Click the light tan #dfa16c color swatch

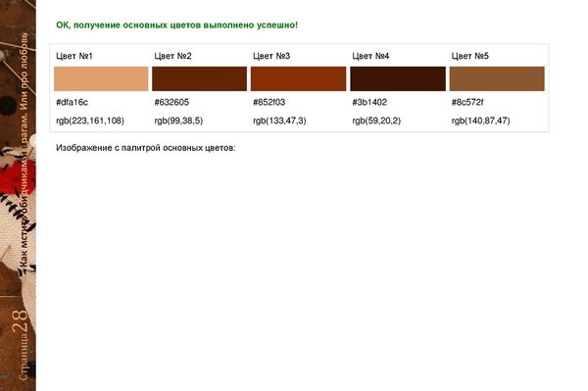(x=101, y=78)
